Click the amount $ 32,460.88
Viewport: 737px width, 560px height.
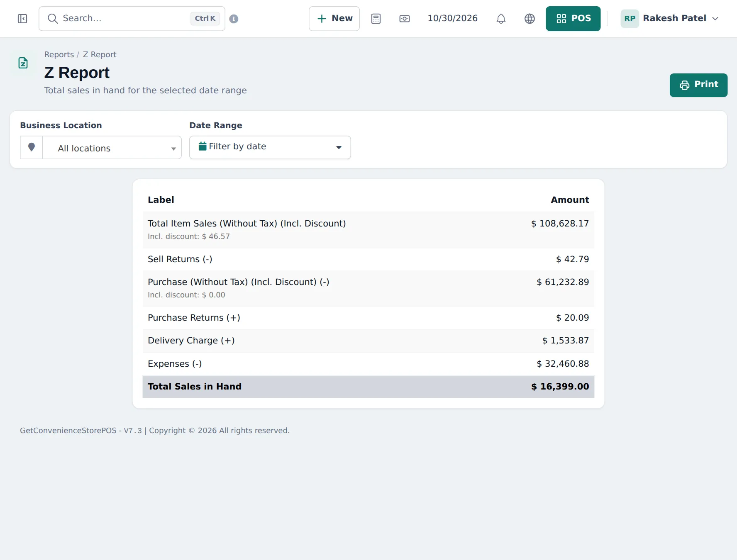pyautogui.click(x=563, y=363)
